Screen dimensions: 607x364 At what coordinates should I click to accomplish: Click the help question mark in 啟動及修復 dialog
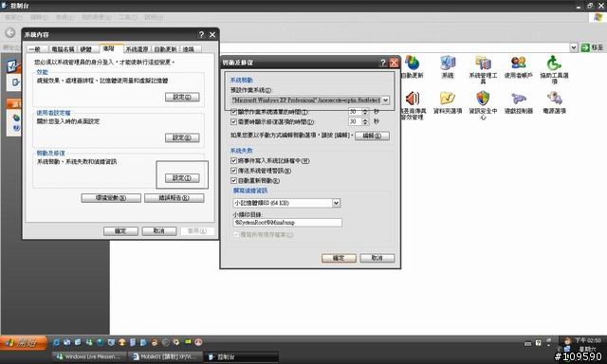pos(382,63)
